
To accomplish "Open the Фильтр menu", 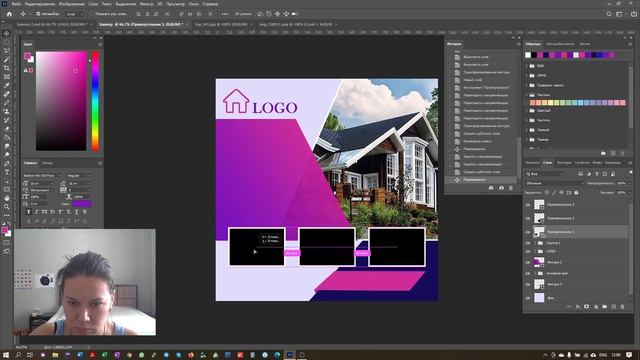I will pos(147,4).
